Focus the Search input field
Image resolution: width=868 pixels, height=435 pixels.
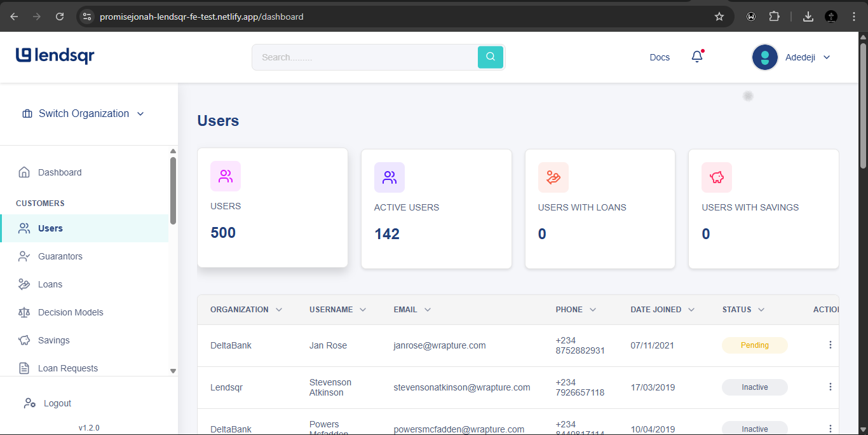[x=365, y=57]
